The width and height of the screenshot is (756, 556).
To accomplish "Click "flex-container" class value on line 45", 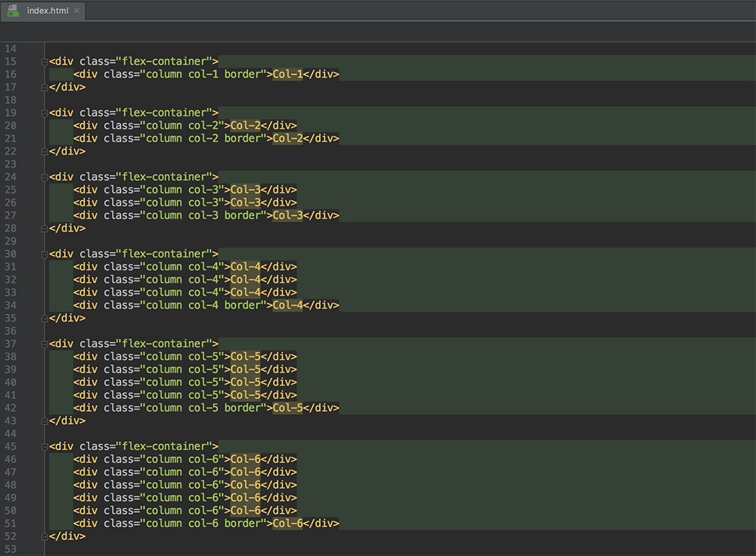I will 164,446.
